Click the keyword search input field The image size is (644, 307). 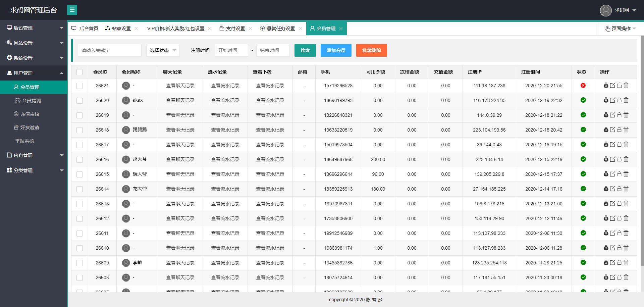pos(109,50)
